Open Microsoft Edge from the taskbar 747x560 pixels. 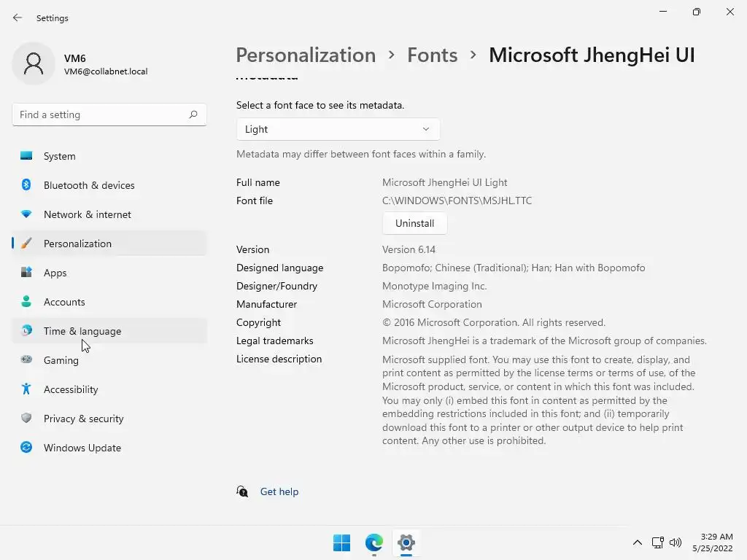(x=374, y=542)
